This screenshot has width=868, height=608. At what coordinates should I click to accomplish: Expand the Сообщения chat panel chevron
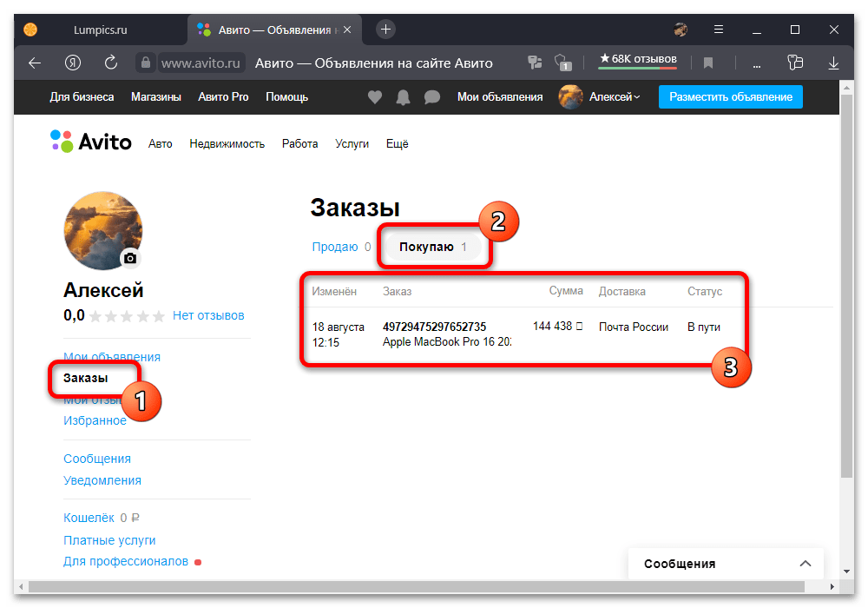(806, 564)
